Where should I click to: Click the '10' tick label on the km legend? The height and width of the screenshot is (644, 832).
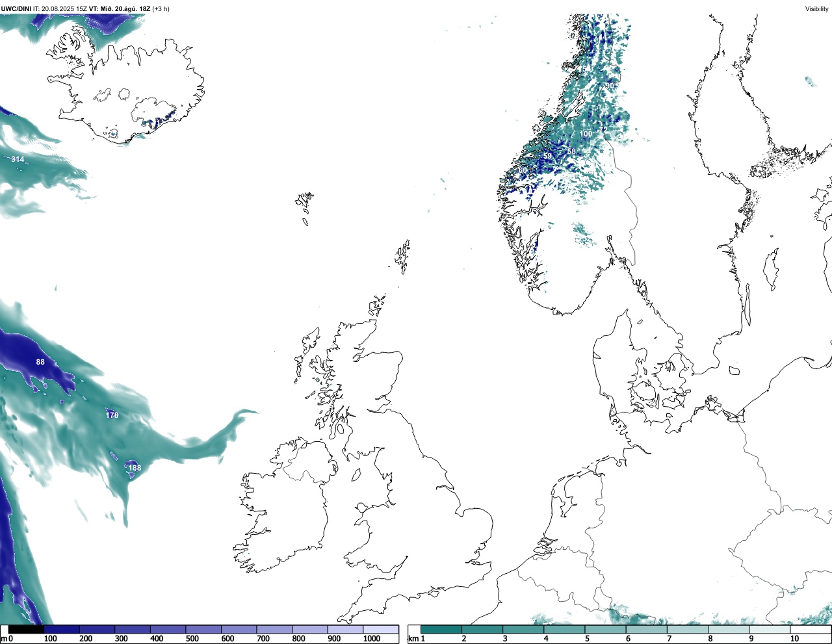[794, 639]
